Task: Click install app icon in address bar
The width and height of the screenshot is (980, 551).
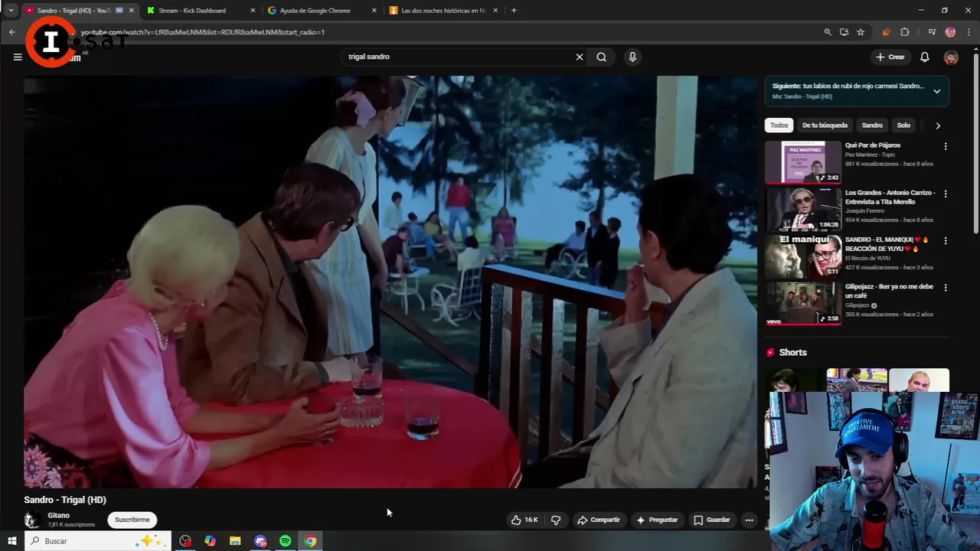Action: click(x=844, y=32)
